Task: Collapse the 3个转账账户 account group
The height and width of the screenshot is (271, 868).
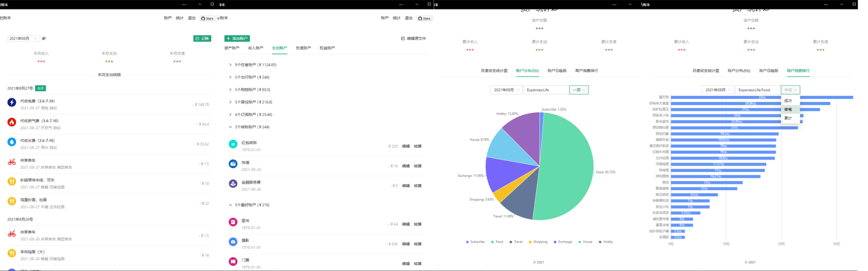Action: (230, 127)
